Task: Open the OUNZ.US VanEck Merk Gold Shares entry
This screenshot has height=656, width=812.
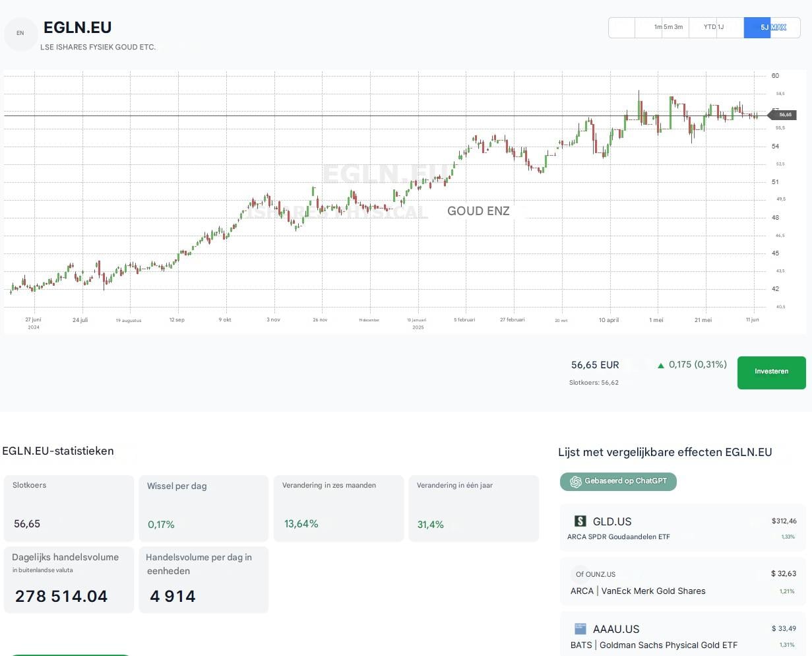Action: pyautogui.click(x=683, y=581)
